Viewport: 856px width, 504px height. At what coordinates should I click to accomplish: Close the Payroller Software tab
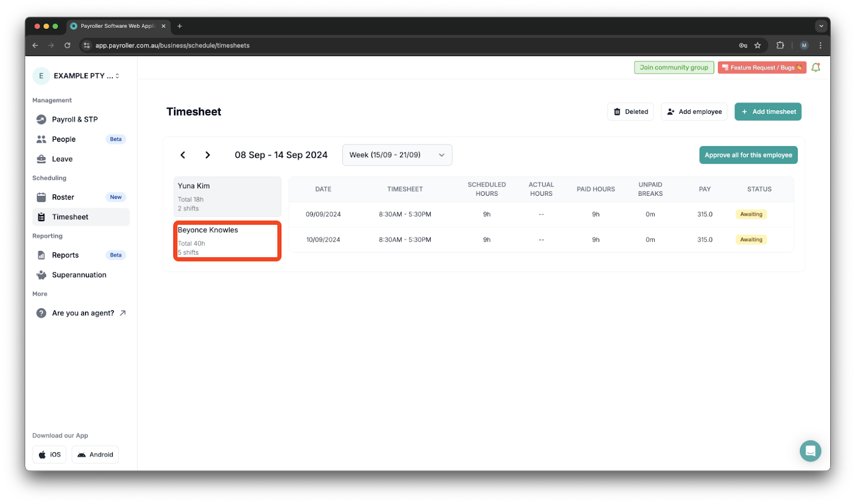click(164, 26)
